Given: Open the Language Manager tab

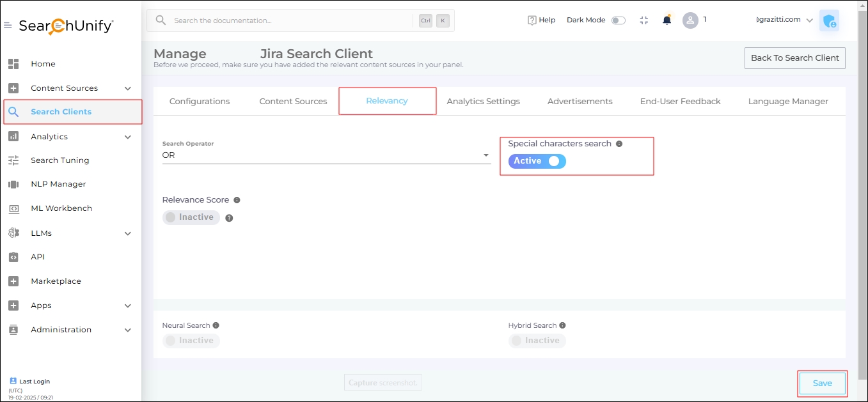Looking at the screenshot, I should pos(787,101).
